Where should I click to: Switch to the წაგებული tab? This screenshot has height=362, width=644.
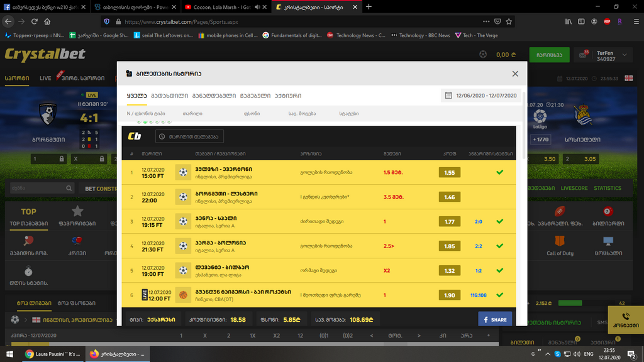[255, 96]
